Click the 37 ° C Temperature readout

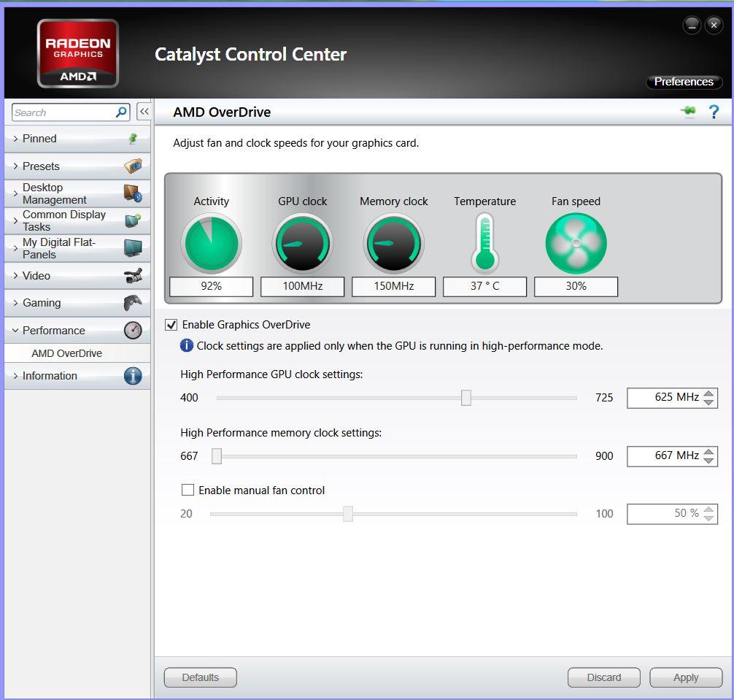pyautogui.click(x=485, y=287)
